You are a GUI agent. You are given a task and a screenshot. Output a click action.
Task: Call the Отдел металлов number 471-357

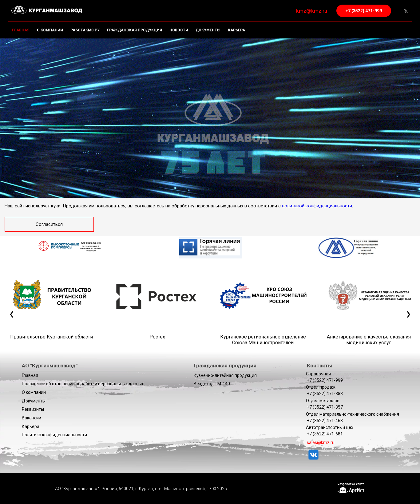point(325,407)
